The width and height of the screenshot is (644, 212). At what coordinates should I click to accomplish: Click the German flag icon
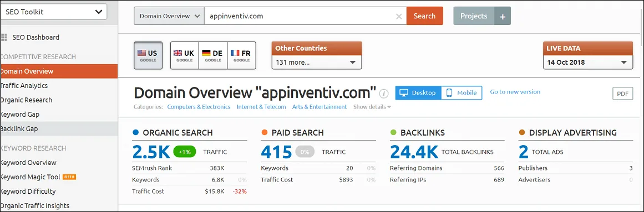[206, 53]
